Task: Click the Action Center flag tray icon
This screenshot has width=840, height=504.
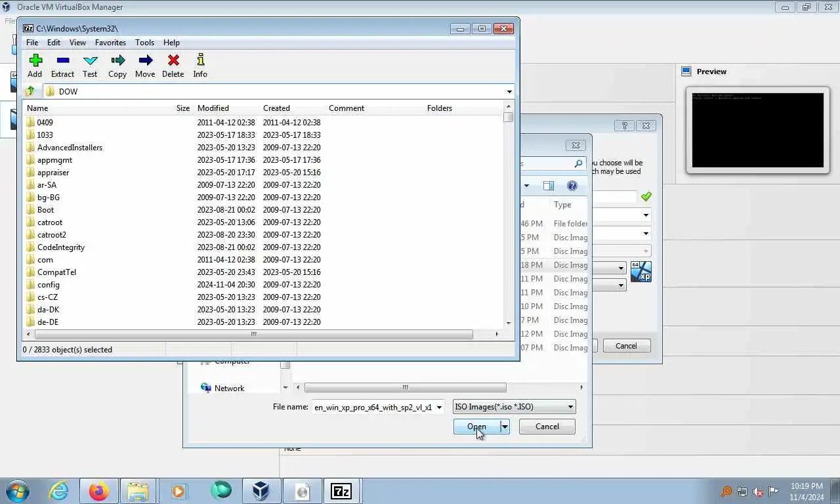Action: coord(774,492)
